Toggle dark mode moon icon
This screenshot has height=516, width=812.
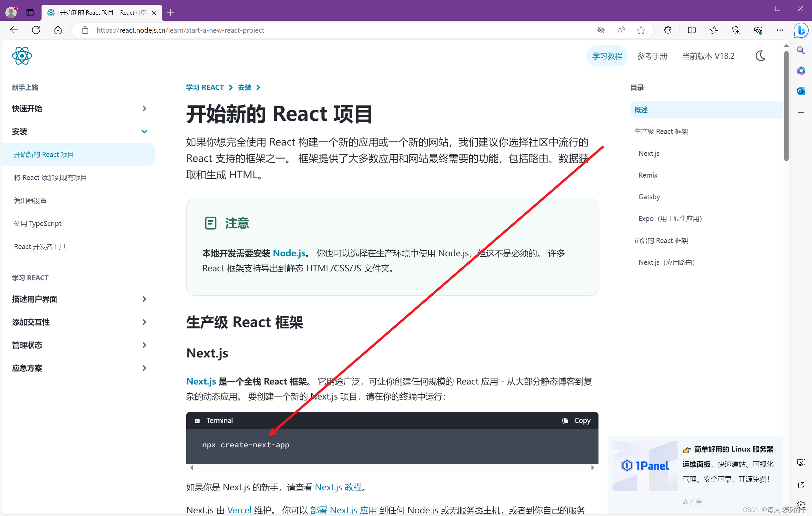760,56
